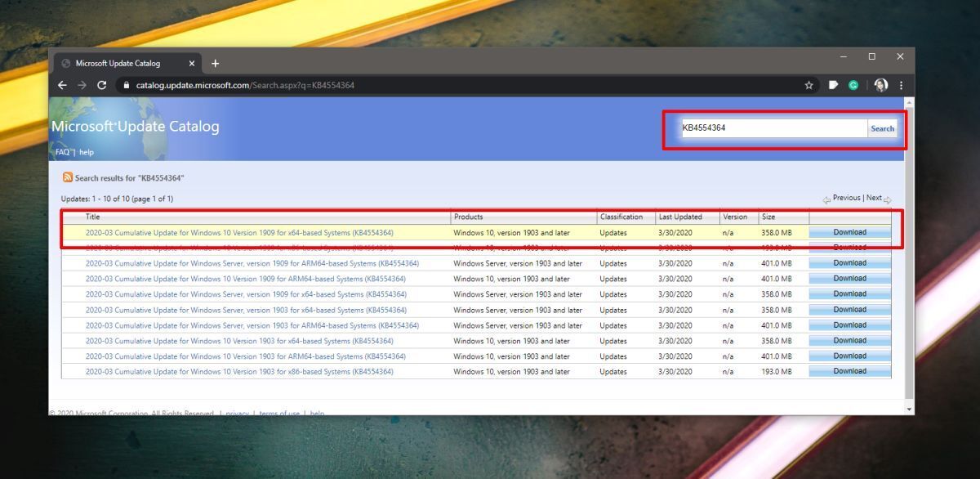
Task: Close the Microsoft Update Catalog tab
Action: (192, 63)
